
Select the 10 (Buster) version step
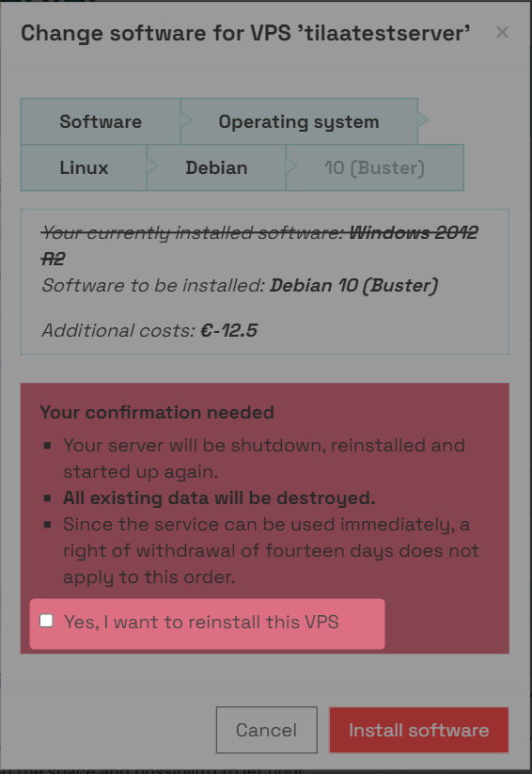pyautogui.click(x=375, y=167)
